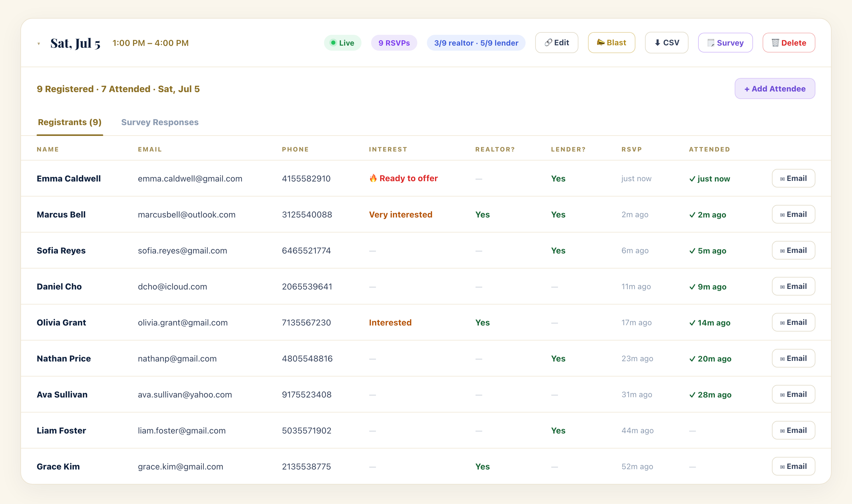
Task: Click the Realtor? column header
Action: (495, 149)
